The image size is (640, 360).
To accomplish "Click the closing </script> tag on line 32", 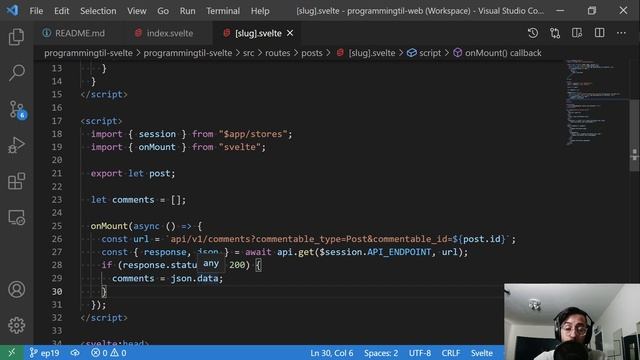I will click(104, 318).
